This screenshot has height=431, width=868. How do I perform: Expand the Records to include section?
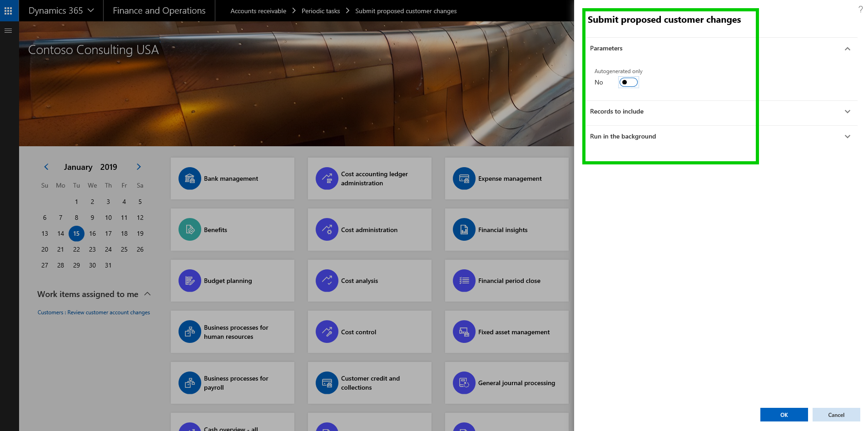click(847, 112)
